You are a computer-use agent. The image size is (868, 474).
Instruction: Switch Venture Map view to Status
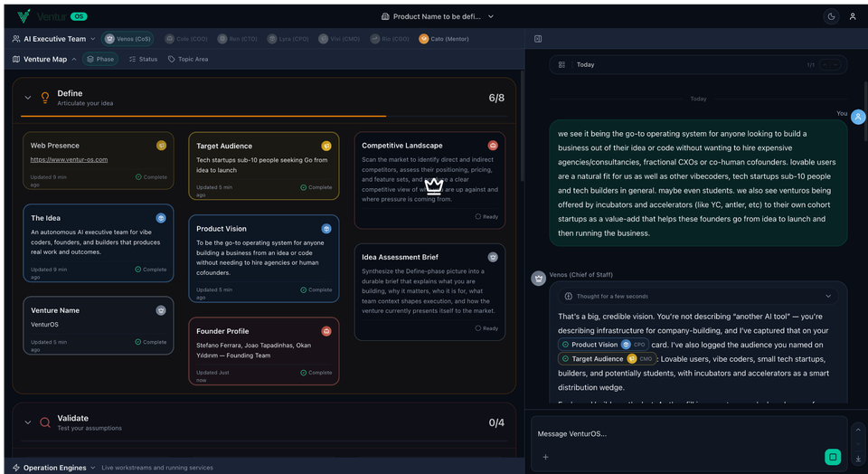(x=143, y=60)
